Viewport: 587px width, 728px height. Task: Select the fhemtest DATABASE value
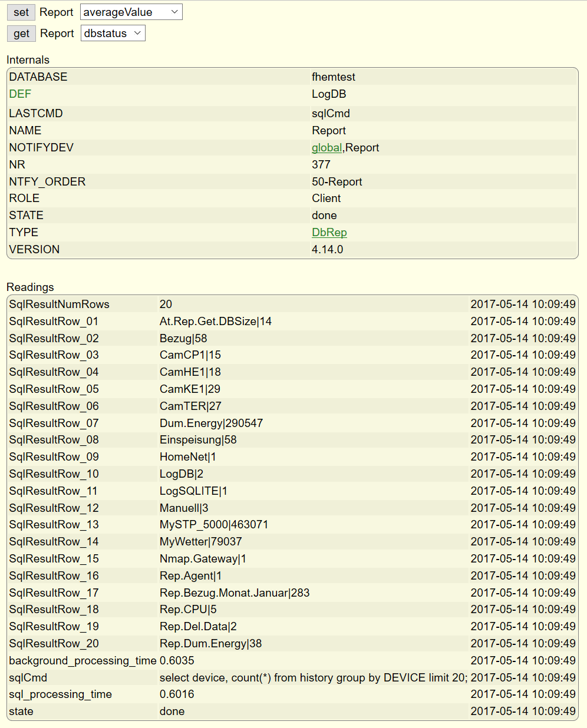334,77
